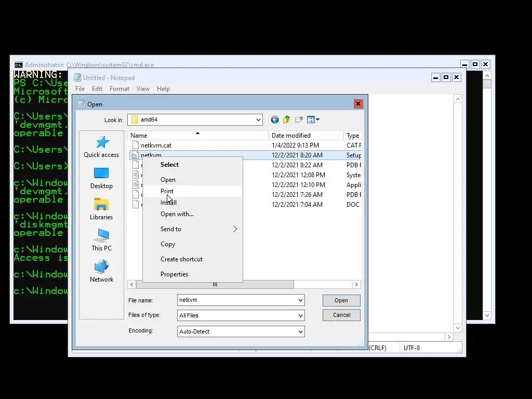Click the 12/2/2021 8:20 AM date cell
The width and height of the screenshot is (532, 399).
coord(297,155)
